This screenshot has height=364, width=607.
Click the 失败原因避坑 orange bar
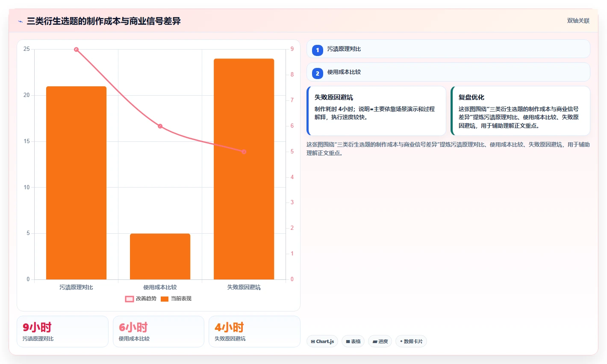[244, 169]
